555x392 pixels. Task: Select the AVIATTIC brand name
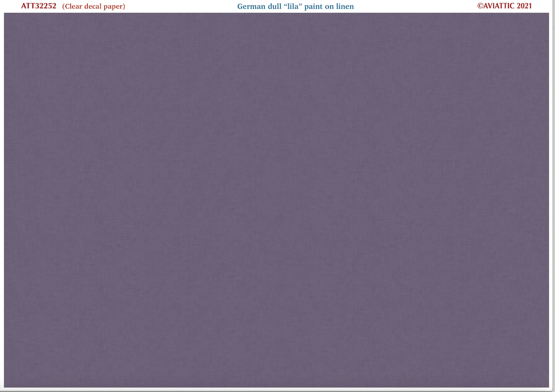pos(498,6)
